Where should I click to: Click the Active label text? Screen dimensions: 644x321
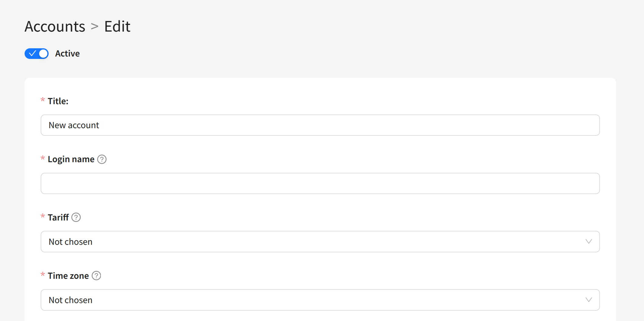67,54
